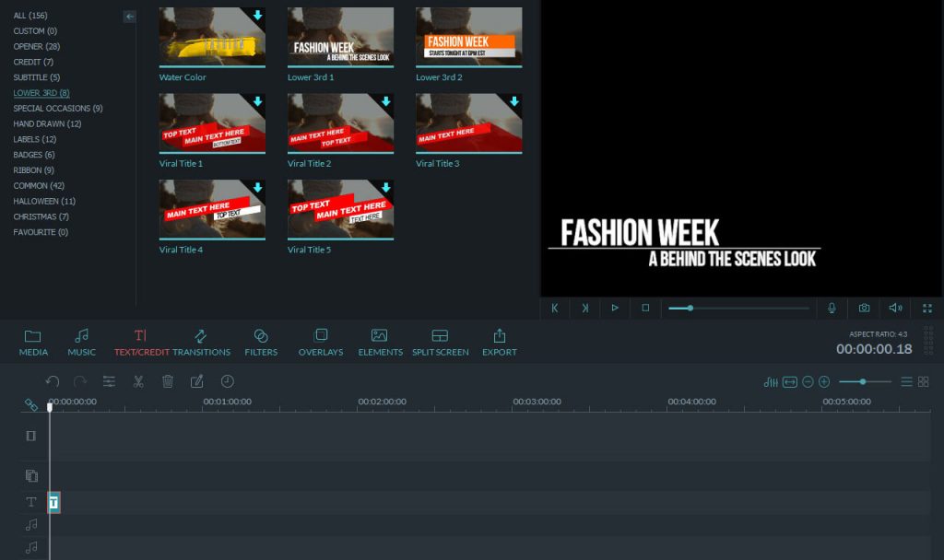Download the Viral Title 3 preset arrow
The image size is (944, 560).
click(514, 101)
